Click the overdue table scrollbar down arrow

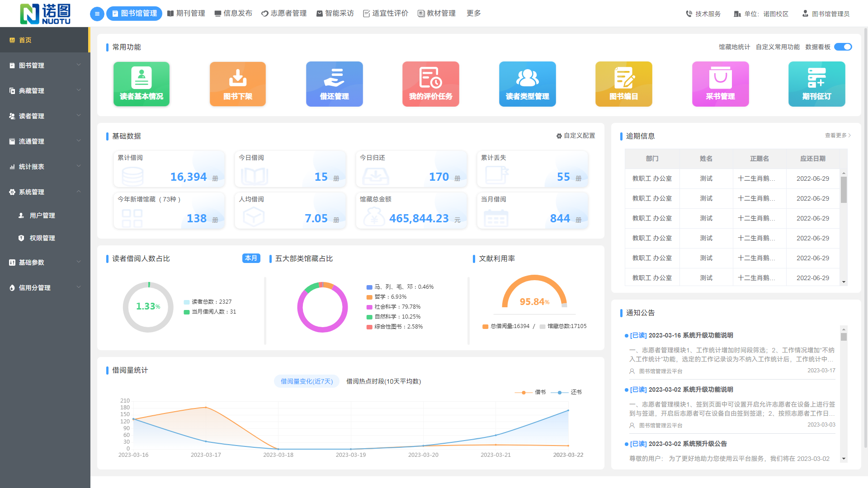pos(844,282)
